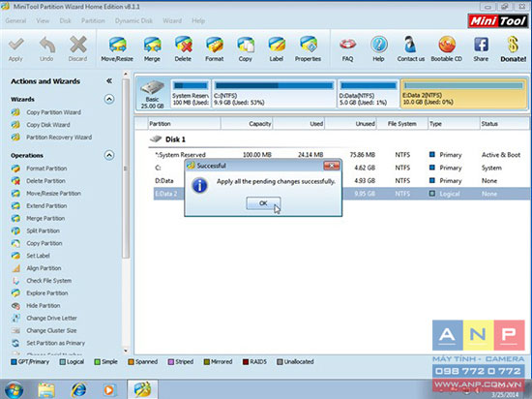Click the Label toolbar icon
The height and width of the screenshot is (399, 532).
277,49
